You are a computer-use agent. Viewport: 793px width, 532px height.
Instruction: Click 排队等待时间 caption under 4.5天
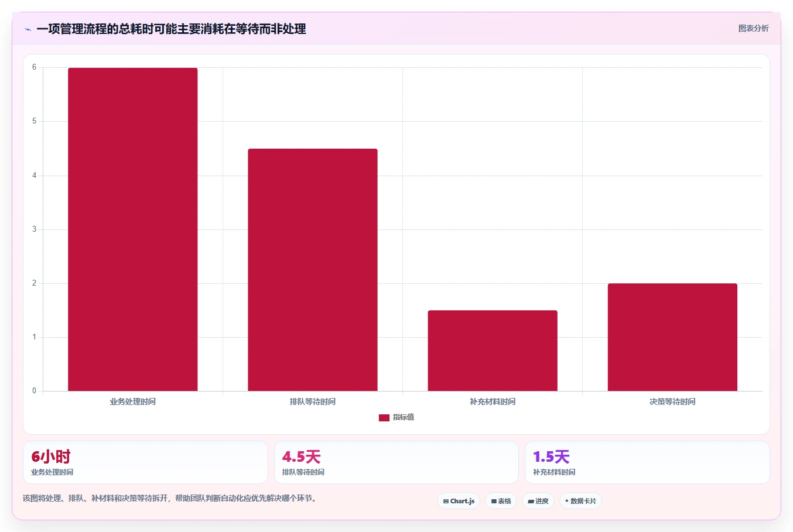coord(303,472)
